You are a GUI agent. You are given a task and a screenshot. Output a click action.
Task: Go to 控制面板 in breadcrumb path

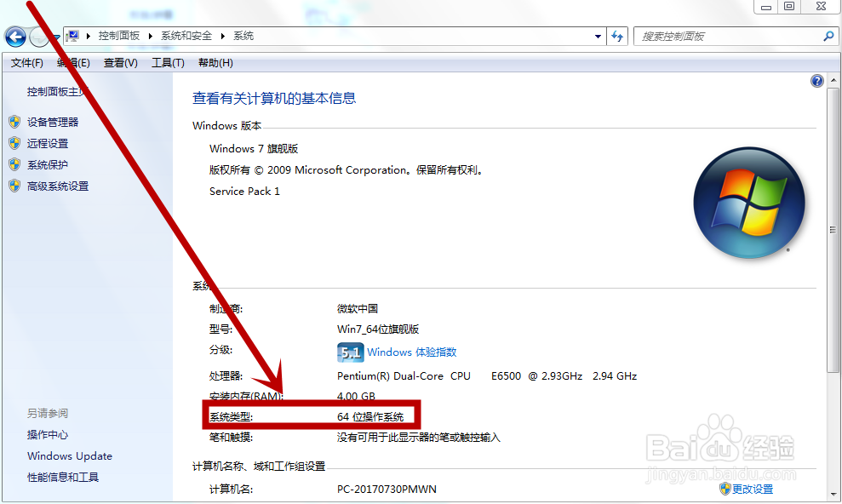[x=118, y=36]
